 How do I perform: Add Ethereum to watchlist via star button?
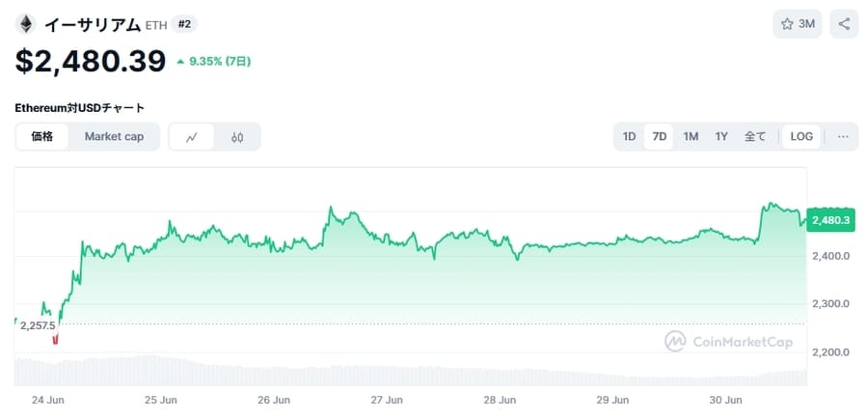point(798,24)
